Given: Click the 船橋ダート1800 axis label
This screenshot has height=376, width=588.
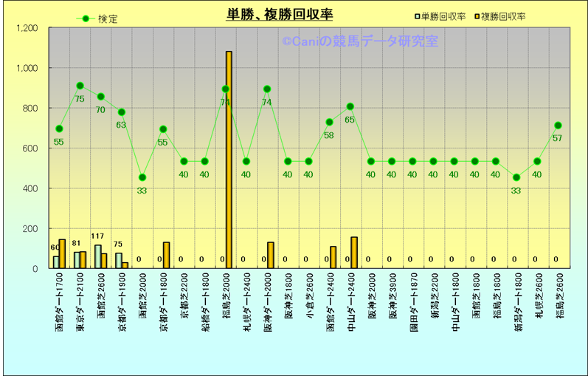Looking at the screenshot, I should pyautogui.click(x=204, y=303).
